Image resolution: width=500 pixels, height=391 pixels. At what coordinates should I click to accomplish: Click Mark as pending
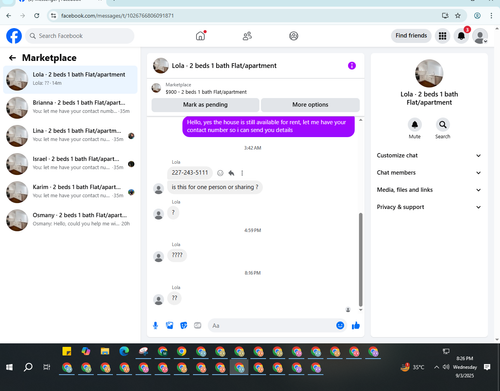[205, 105]
